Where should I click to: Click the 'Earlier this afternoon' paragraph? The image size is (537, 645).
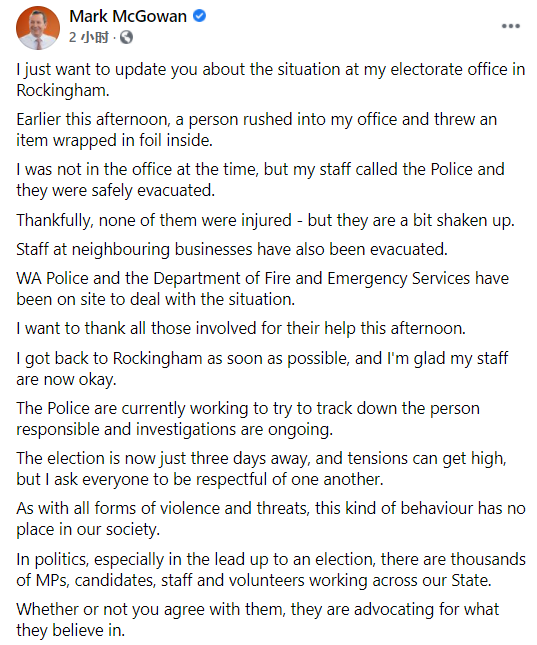pos(257,130)
